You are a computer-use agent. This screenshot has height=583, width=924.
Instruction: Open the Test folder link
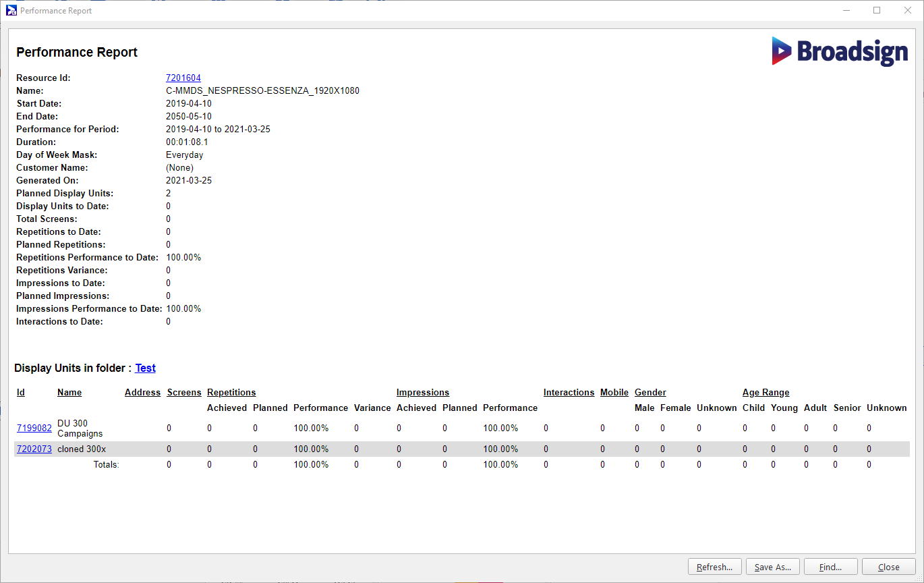145,368
